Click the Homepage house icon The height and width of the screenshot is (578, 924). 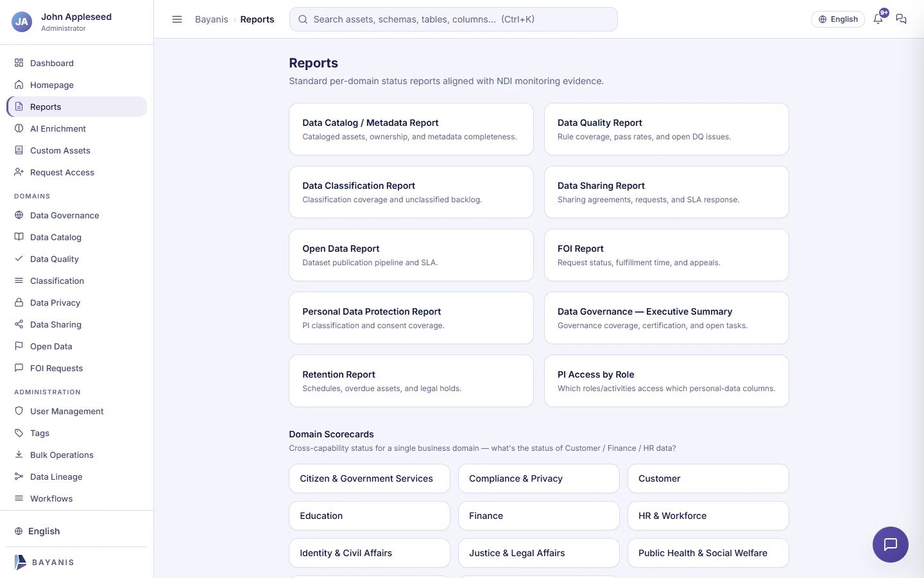point(19,85)
